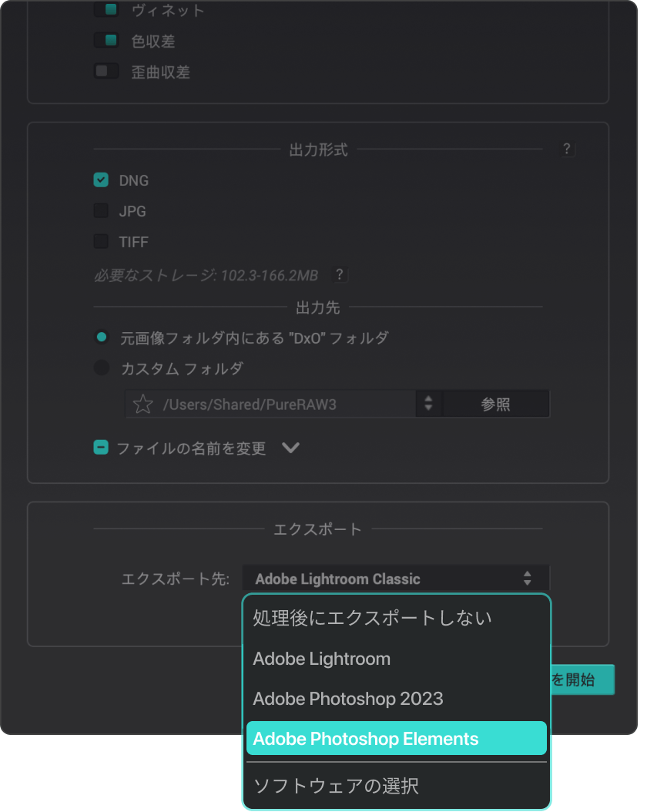Image resolution: width=647 pixels, height=812 pixels.
Task: Check the JPG output format checkbox
Action: (101, 211)
